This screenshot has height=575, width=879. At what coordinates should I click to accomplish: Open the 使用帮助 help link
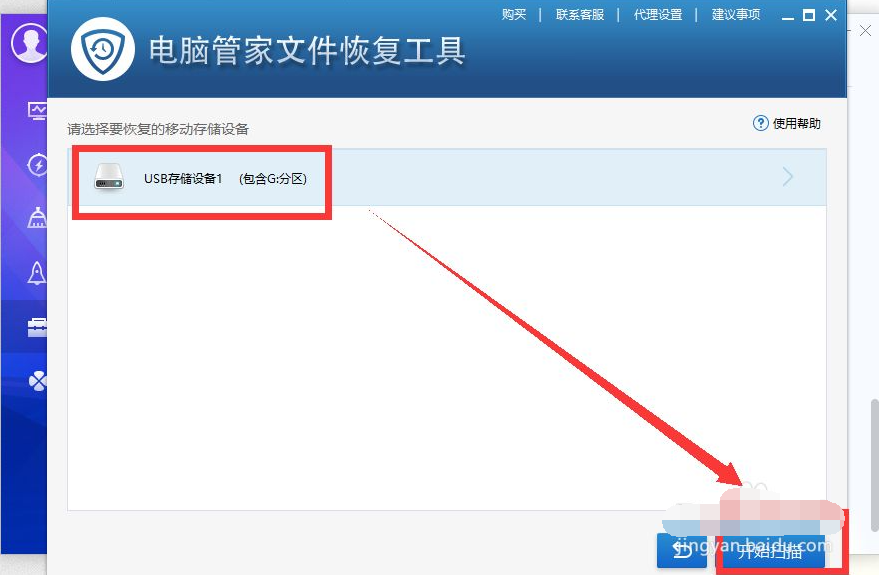pyautogui.click(x=796, y=123)
